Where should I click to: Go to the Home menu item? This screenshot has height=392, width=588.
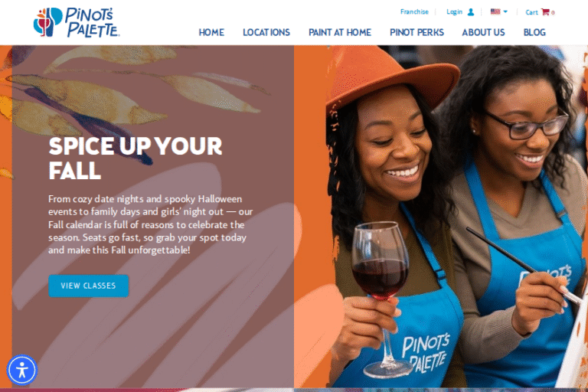click(x=211, y=33)
